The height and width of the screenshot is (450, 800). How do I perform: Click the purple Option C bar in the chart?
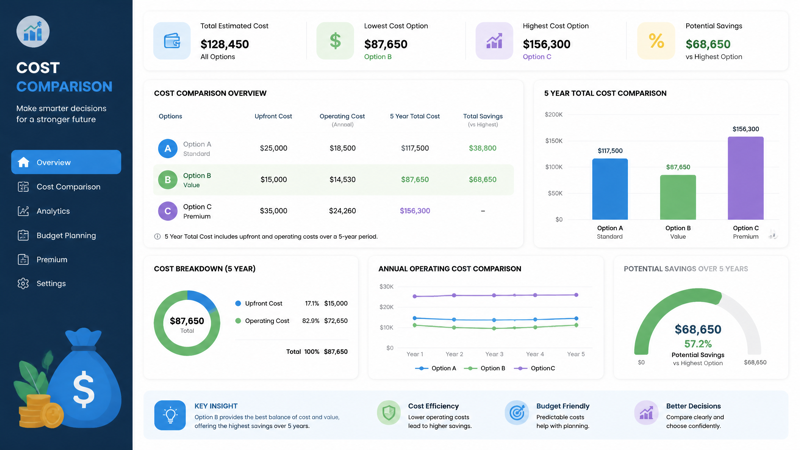pos(745,178)
